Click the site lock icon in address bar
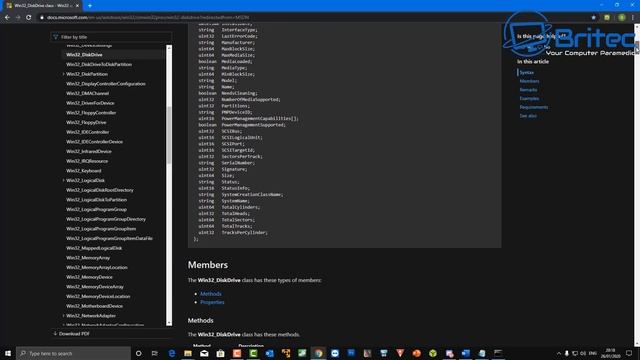 pos(42,18)
